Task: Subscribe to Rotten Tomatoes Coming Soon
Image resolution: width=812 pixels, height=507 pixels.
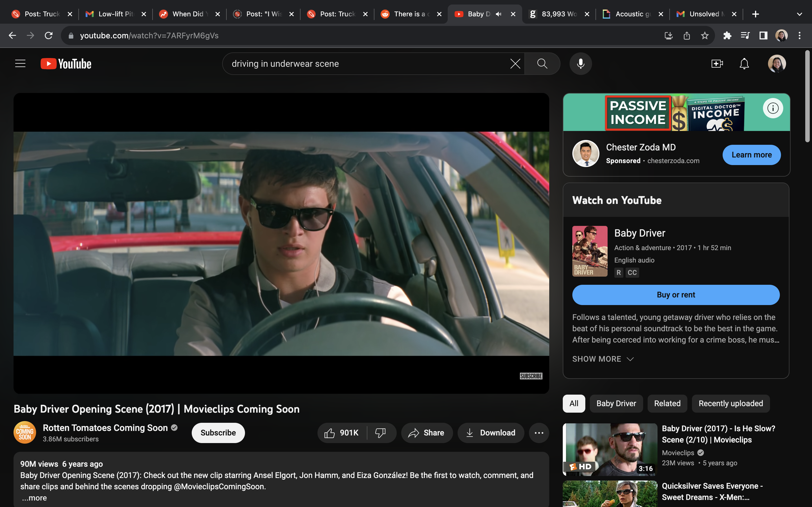Action: coord(218,433)
